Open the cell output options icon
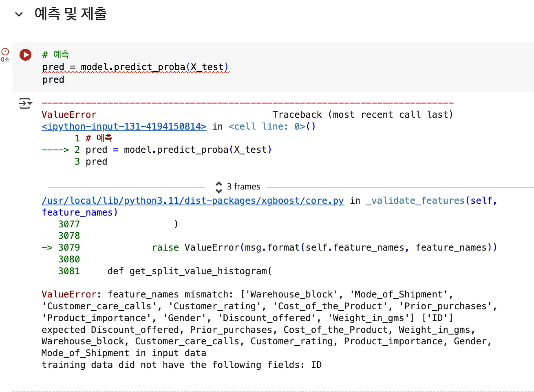The width and height of the screenshot is (534, 392). 25,104
